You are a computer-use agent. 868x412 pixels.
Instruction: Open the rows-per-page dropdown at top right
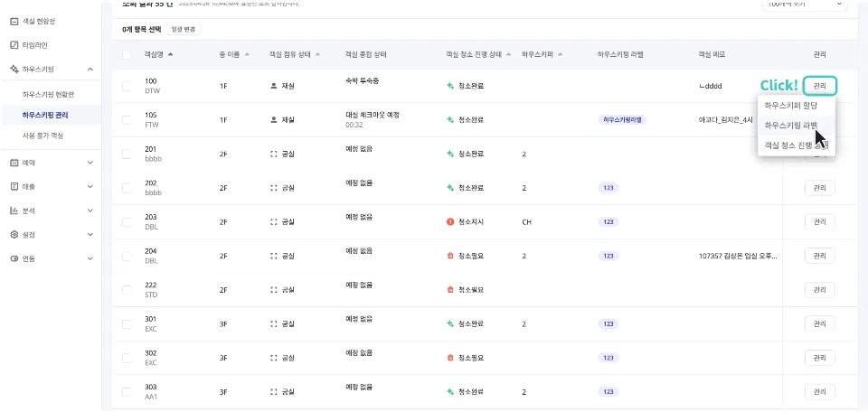(805, 5)
